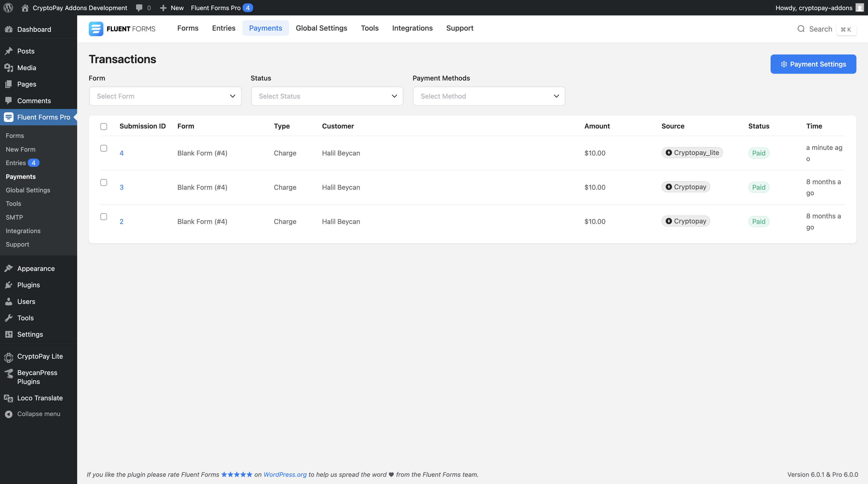Open submission ID 3 link
Image resolution: width=868 pixels, height=484 pixels.
pyautogui.click(x=122, y=187)
